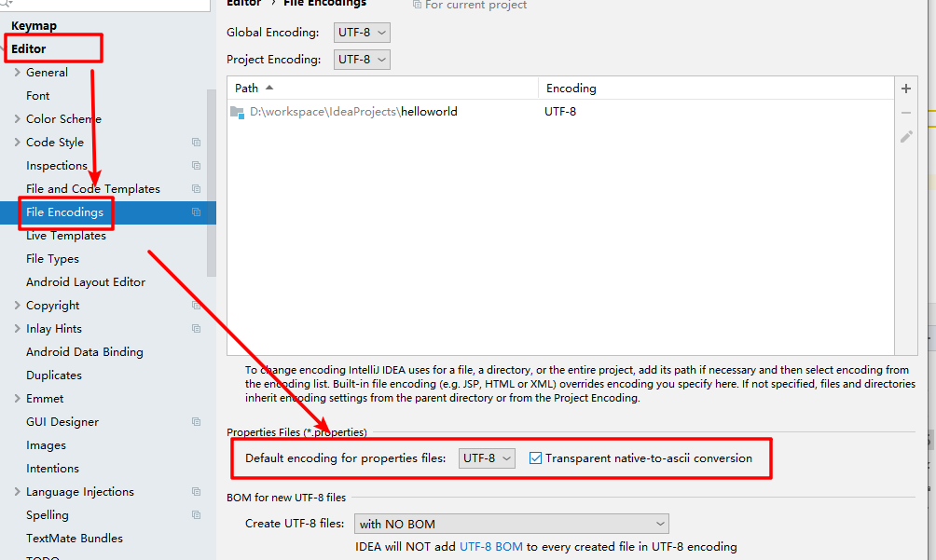Click project-level icon beside Spelling
This screenshot has height=560, width=936.
coord(196,515)
